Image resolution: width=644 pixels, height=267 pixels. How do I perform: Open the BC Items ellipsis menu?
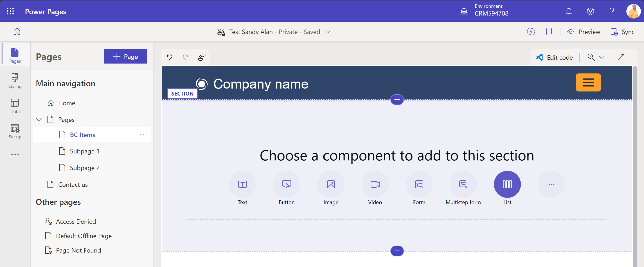(143, 134)
